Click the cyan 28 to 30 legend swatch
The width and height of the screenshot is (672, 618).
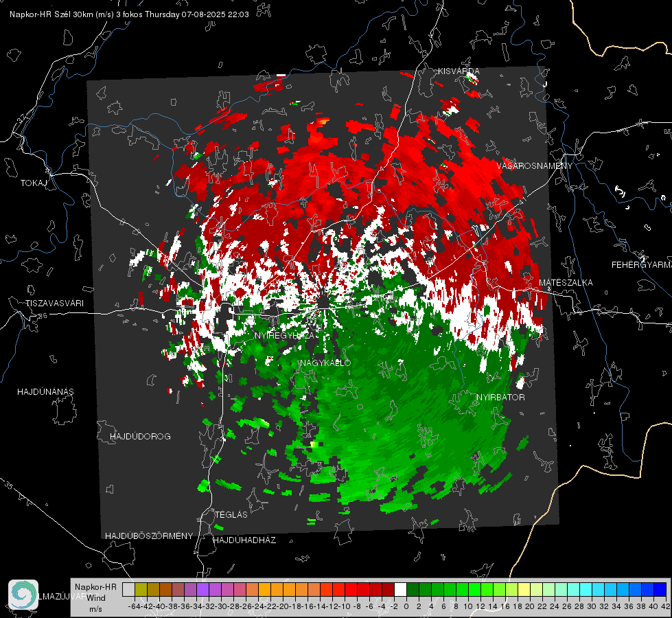point(586,589)
